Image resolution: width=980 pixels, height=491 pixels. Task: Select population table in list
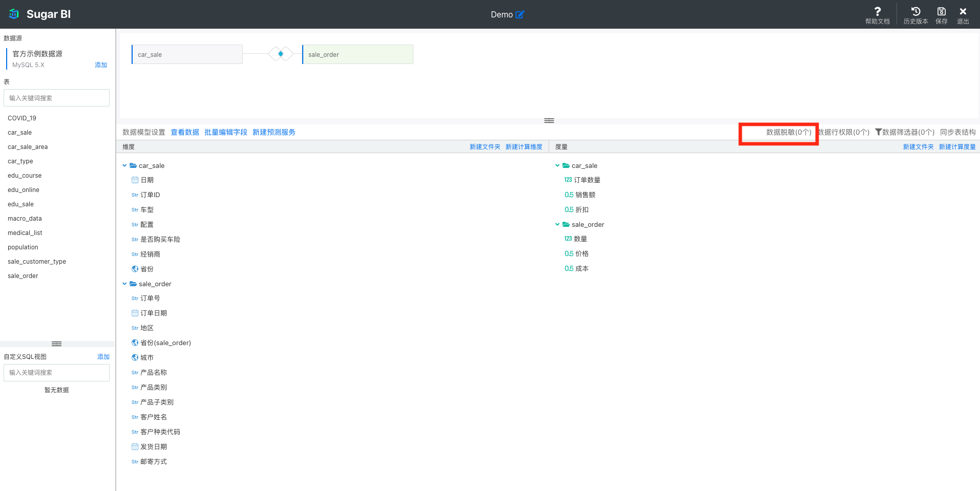23,247
